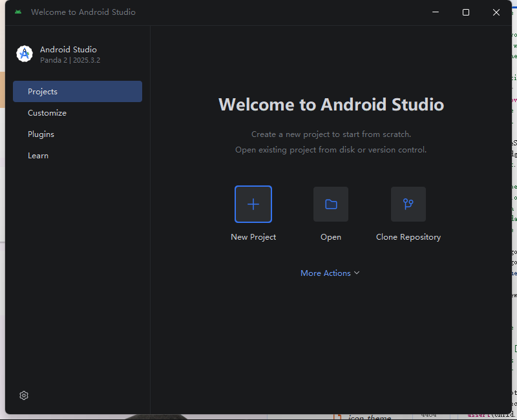
Task: Expand the More Actions dropdown
Action: (x=330, y=273)
